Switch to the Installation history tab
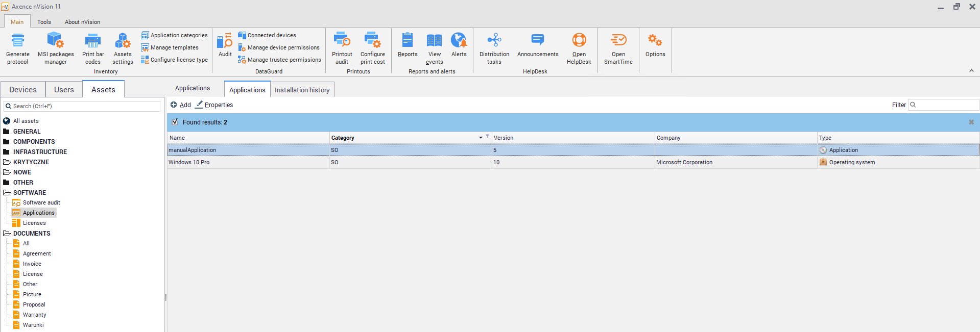This screenshot has height=332, width=980. click(x=302, y=90)
